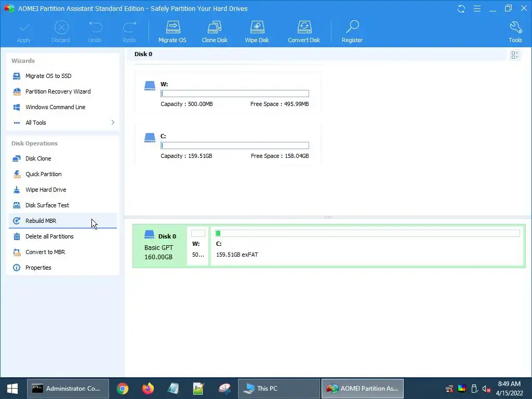Click the Discard toolbar button
Viewport: 532px width, 399px height.
61,32
